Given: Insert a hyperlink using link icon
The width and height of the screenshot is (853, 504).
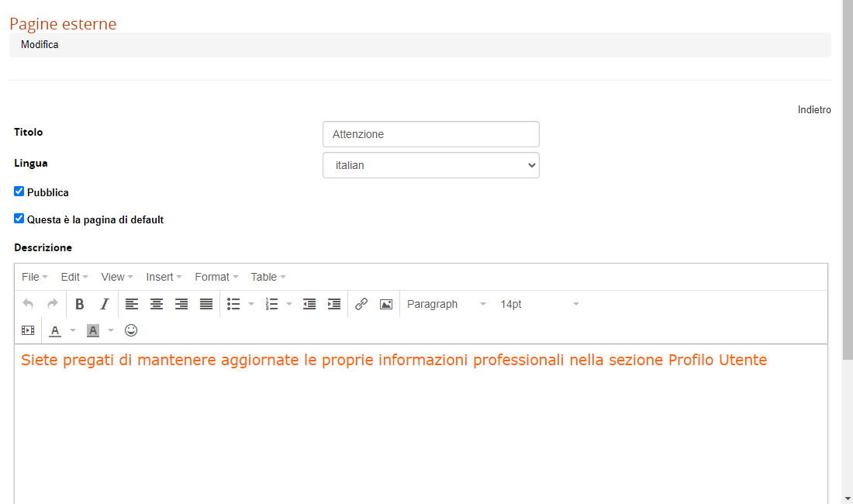Looking at the screenshot, I should pos(361,304).
